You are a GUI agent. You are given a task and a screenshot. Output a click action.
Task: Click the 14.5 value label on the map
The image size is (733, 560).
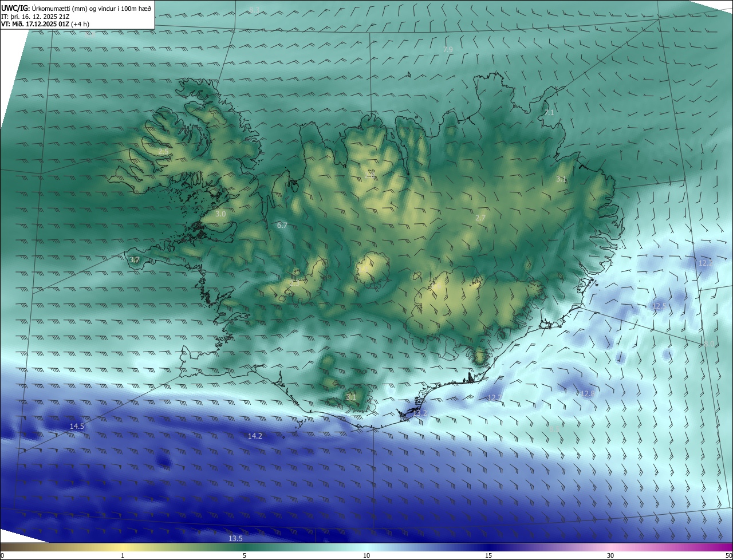point(77,426)
